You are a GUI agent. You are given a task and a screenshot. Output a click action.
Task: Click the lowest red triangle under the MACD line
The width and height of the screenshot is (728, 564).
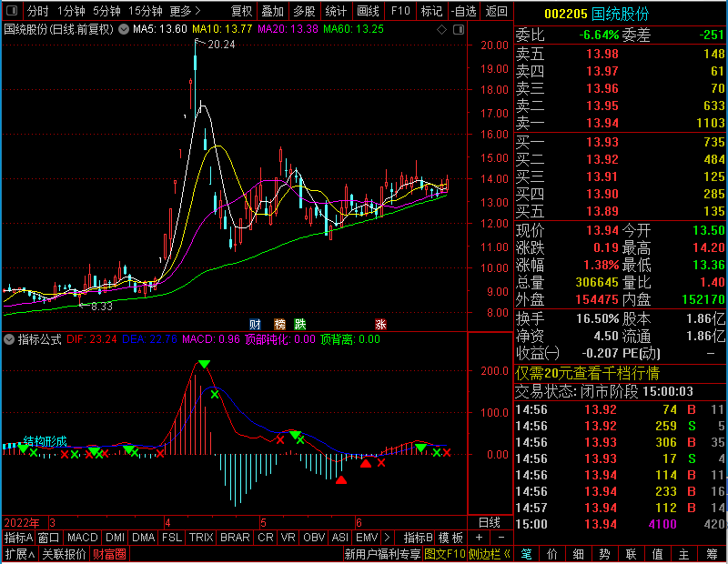tap(341, 480)
